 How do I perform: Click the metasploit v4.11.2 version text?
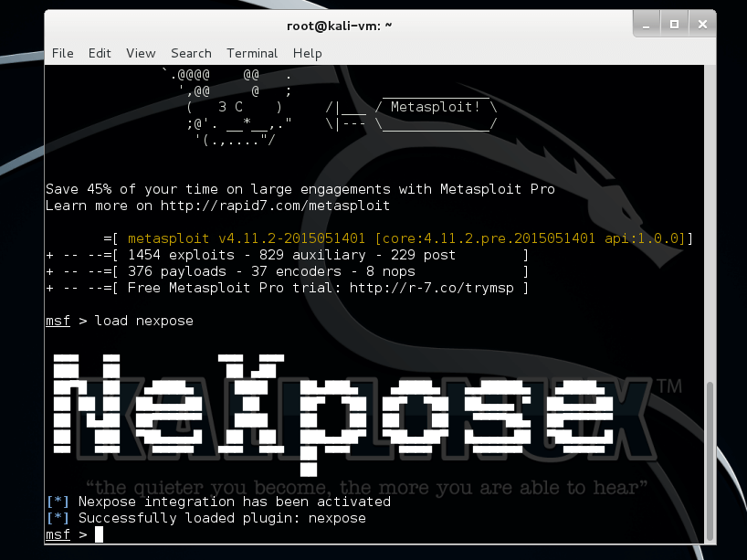click(x=247, y=238)
